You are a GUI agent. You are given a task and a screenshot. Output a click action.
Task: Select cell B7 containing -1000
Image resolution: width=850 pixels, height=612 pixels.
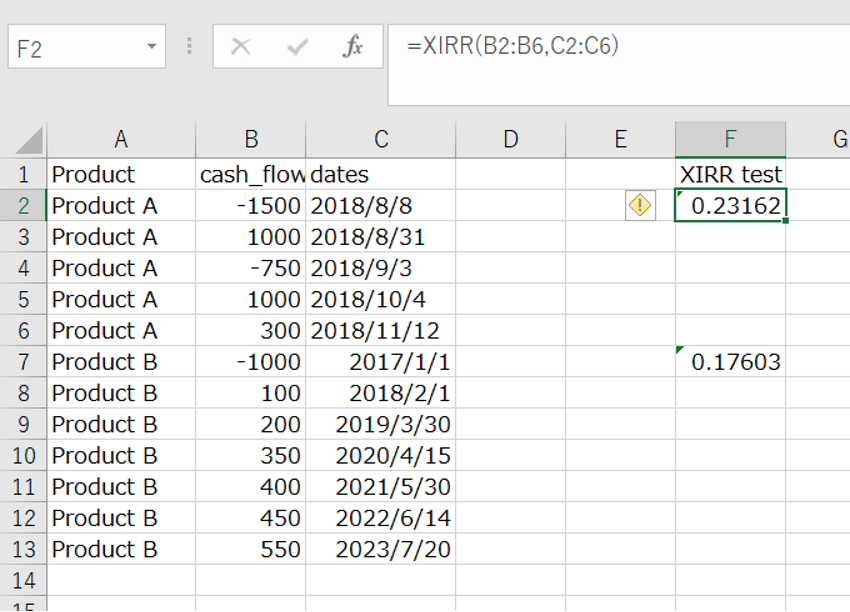(x=250, y=362)
